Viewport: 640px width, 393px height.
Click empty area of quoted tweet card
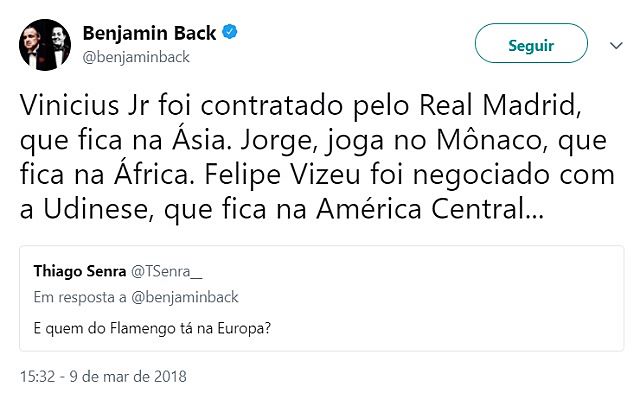449,298
